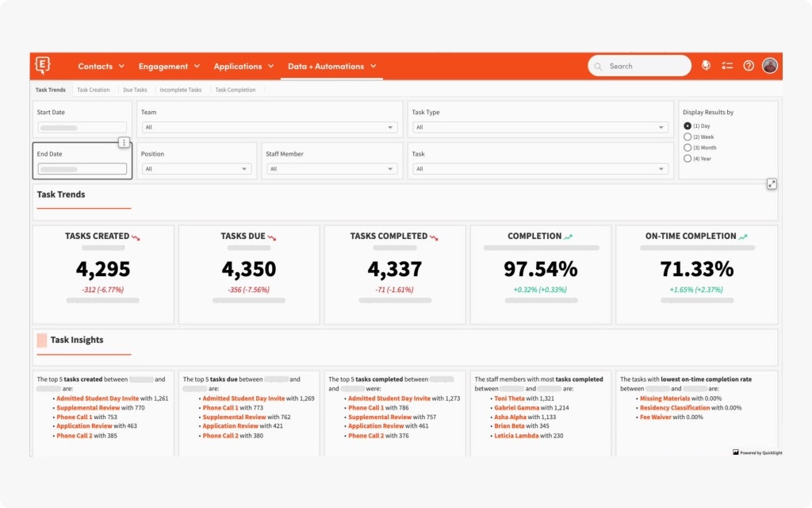This screenshot has height=508, width=812.
Task: Open Supplemental Review link with 757
Action: 380,418
